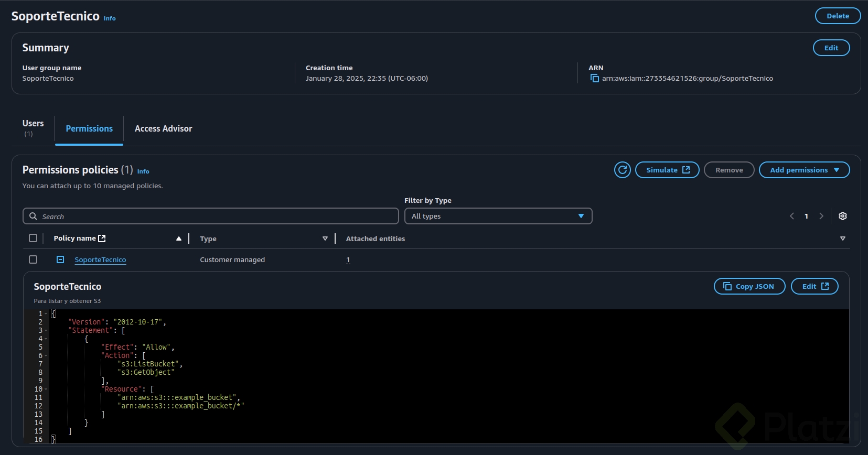Viewport: 868px width, 455px height.
Task: Fold the Statement array at line 3
Action: [x=46, y=330]
